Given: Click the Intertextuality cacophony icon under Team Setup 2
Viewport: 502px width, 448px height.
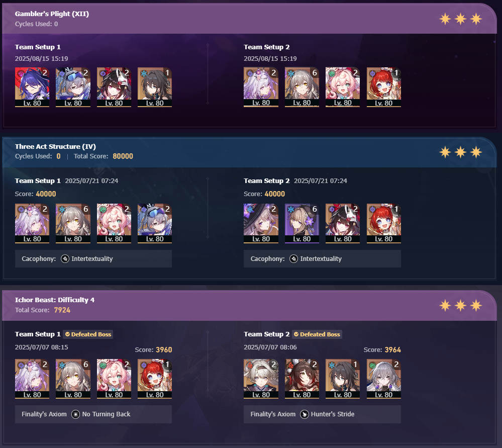Looking at the screenshot, I should [293, 258].
